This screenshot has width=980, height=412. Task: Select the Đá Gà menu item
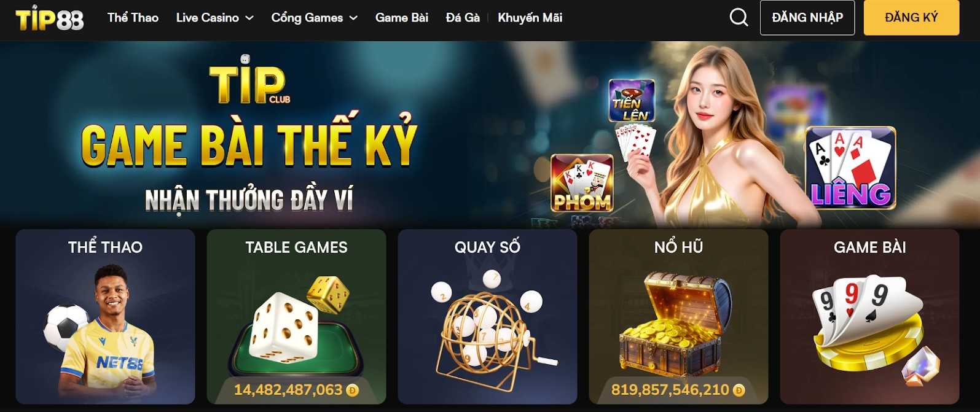(x=463, y=18)
